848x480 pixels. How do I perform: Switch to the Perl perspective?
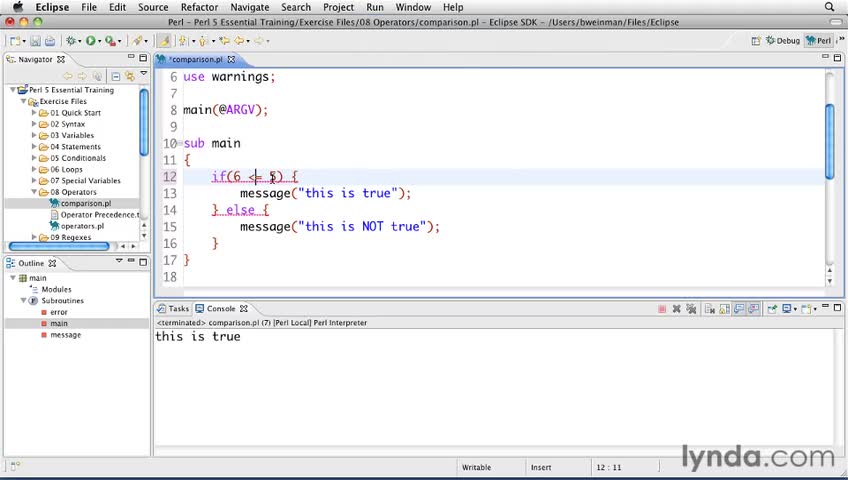818,41
